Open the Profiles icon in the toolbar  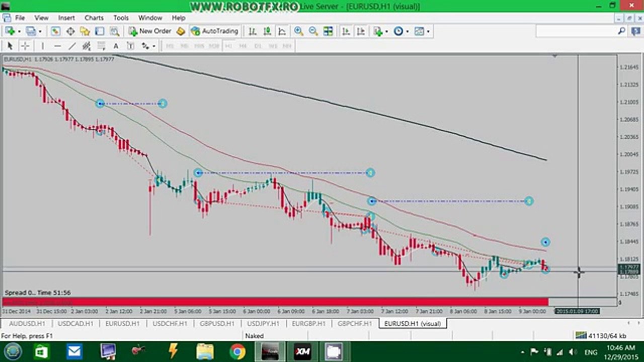(x=31, y=31)
